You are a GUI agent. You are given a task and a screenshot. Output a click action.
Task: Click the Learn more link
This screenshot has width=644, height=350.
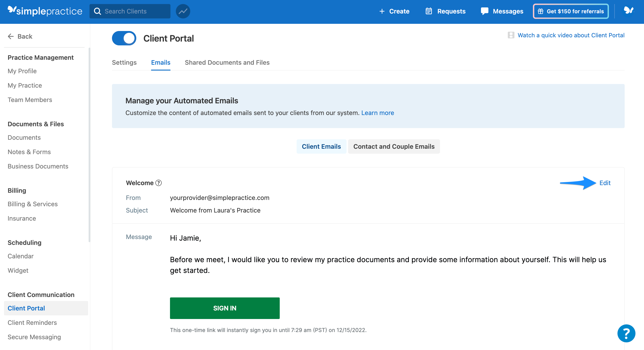[x=378, y=113]
